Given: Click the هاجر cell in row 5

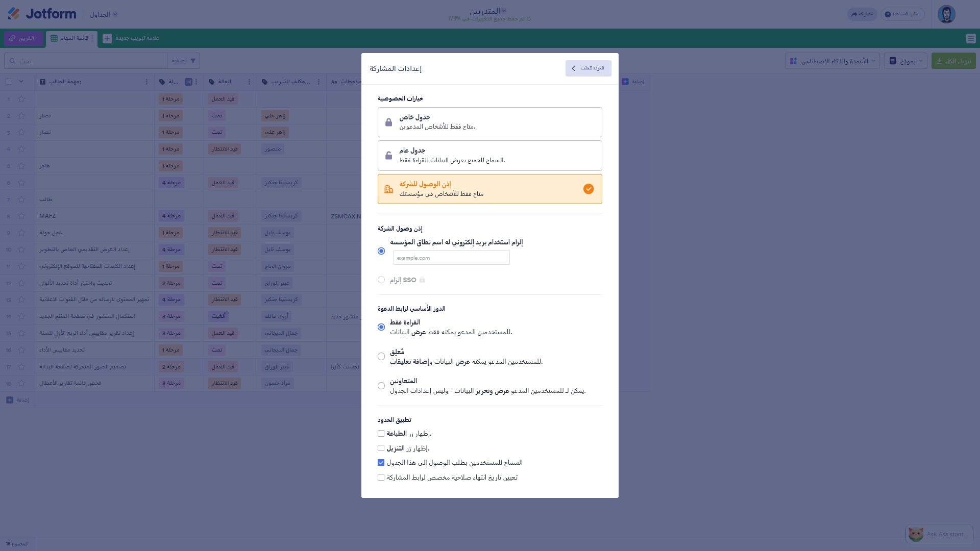Looking at the screenshot, I should pyautogui.click(x=94, y=166).
